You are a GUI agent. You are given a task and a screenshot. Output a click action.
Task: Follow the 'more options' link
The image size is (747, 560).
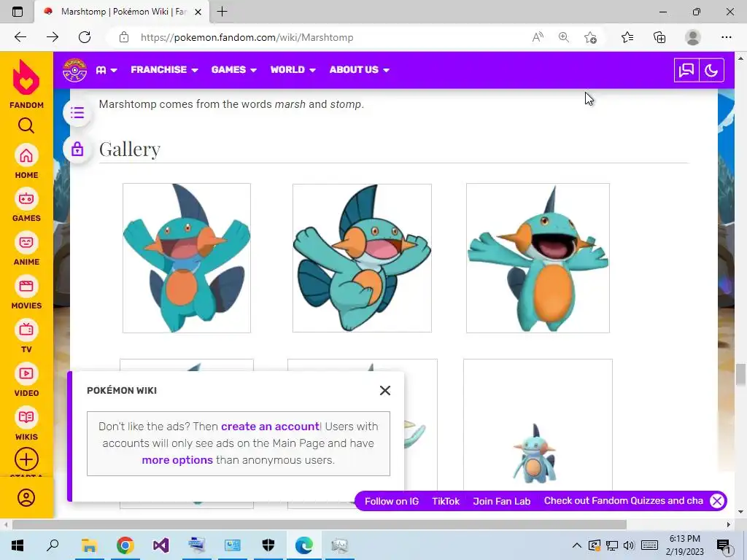coord(177,460)
